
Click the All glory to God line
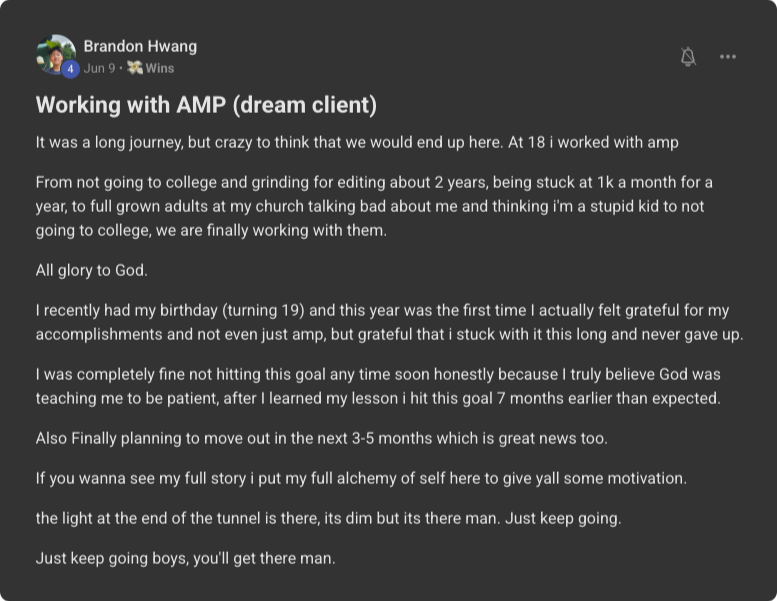click(x=92, y=270)
